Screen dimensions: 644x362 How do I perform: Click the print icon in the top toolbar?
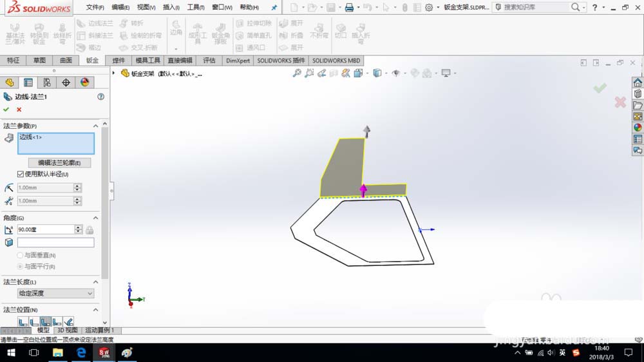349,7
